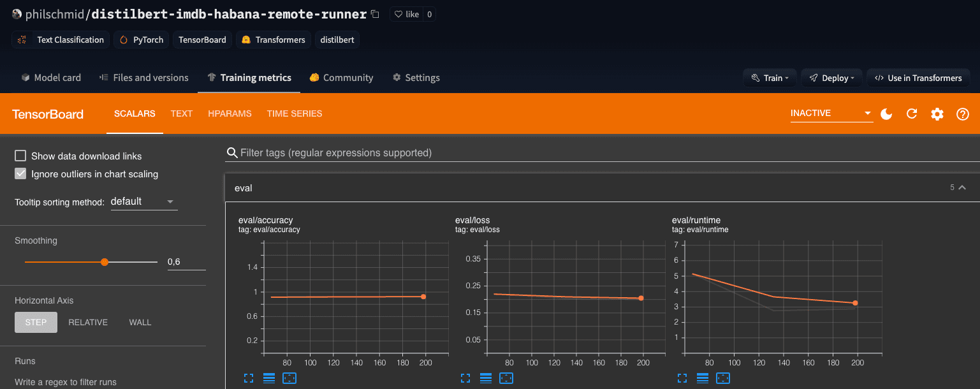The image size is (980, 389).
Task: Click the philschmid user link
Action: pyautogui.click(x=54, y=14)
